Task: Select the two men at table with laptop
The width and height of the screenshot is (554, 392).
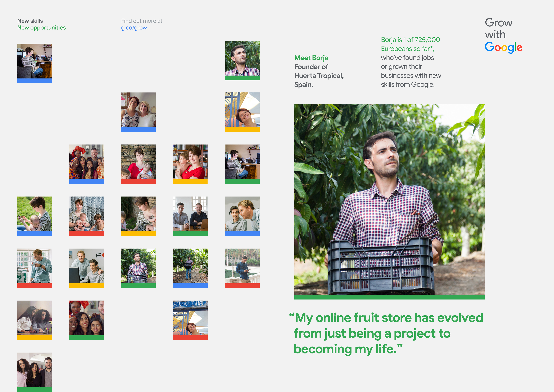Action: pyautogui.click(x=190, y=214)
